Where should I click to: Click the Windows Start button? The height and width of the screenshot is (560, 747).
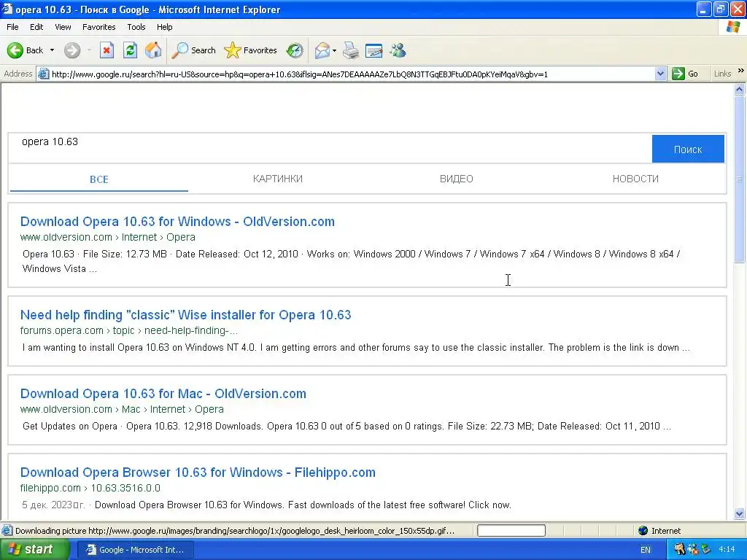coord(34,550)
